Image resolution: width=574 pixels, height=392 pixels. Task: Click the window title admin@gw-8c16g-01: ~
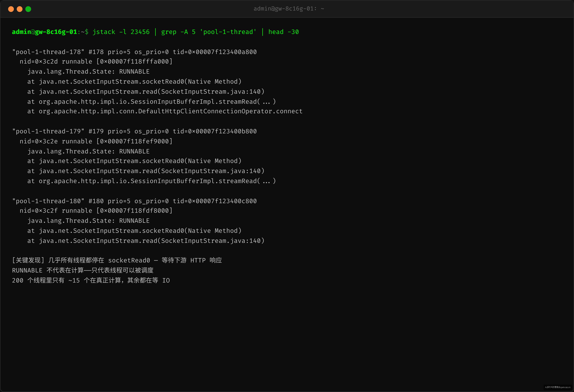(x=289, y=9)
